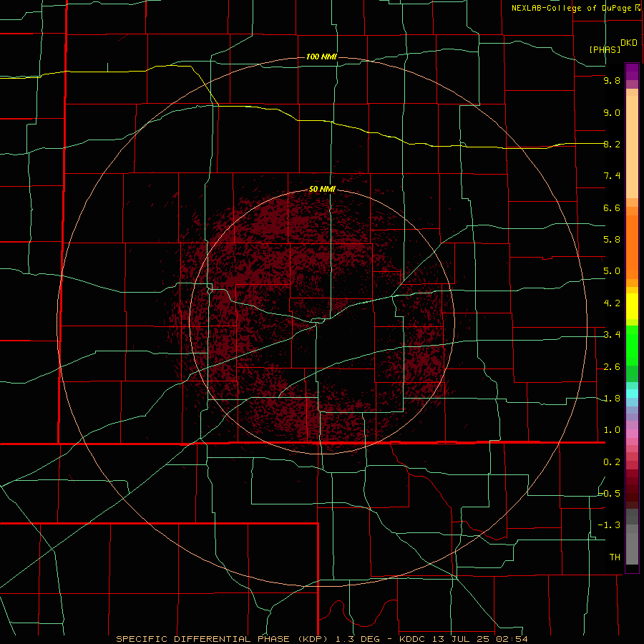This screenshot has width=644, height=644.
Task: Pick the bright green band beside 3.4
Action: click(632, 346)
